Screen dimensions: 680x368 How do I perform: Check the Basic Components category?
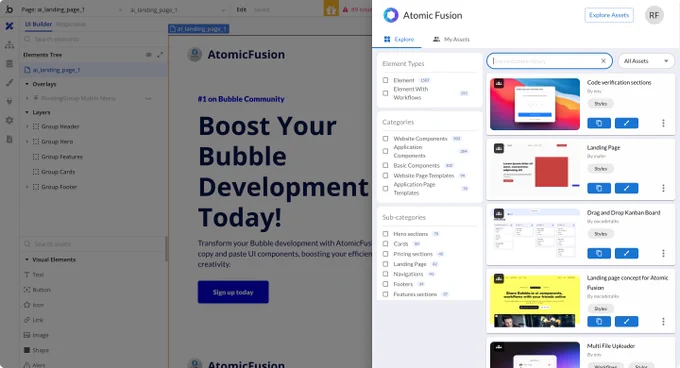click(385, 166)
